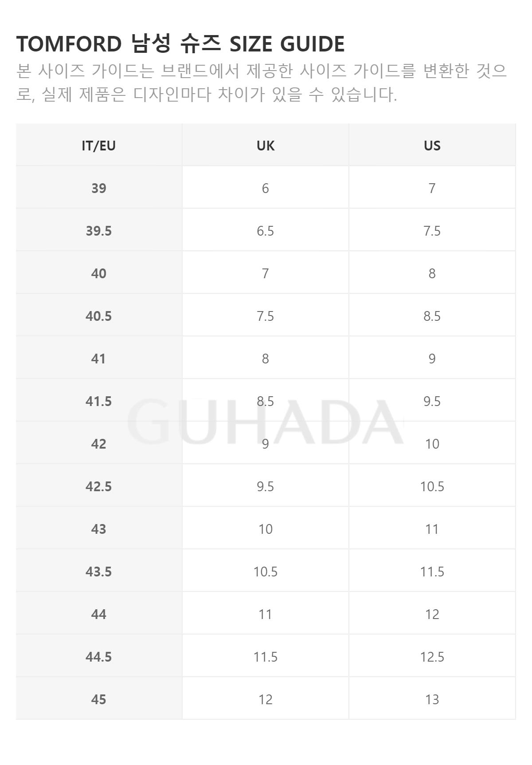This screenshot has height=765, width=532.
Task: Click US size 12 in row 44
Action: pos(432,614)
